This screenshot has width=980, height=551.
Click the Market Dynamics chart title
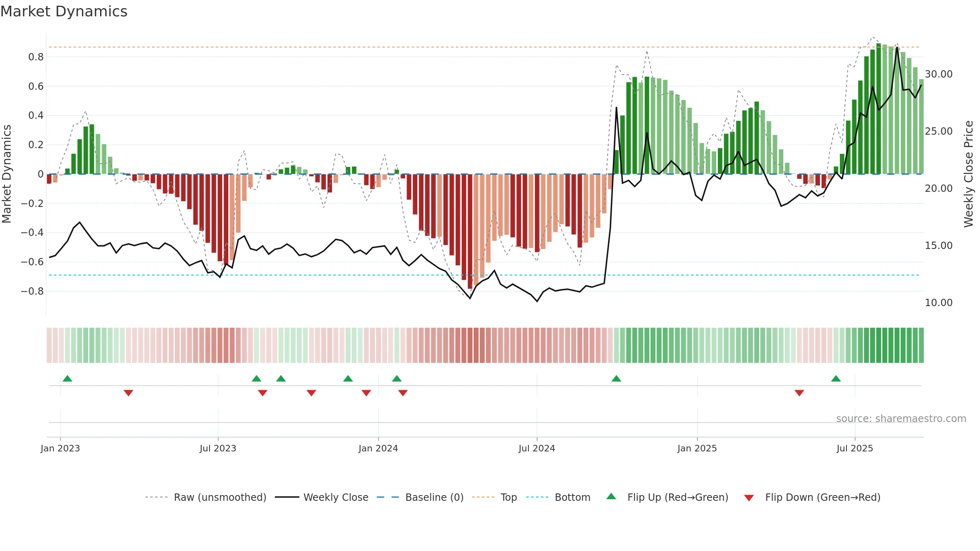64,11
